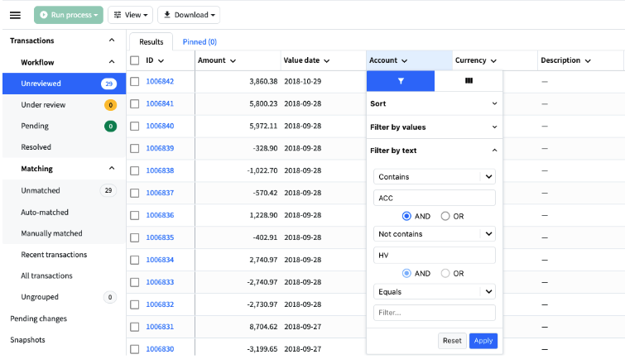Open the Description column menu arrow

[x=588, y=61]
